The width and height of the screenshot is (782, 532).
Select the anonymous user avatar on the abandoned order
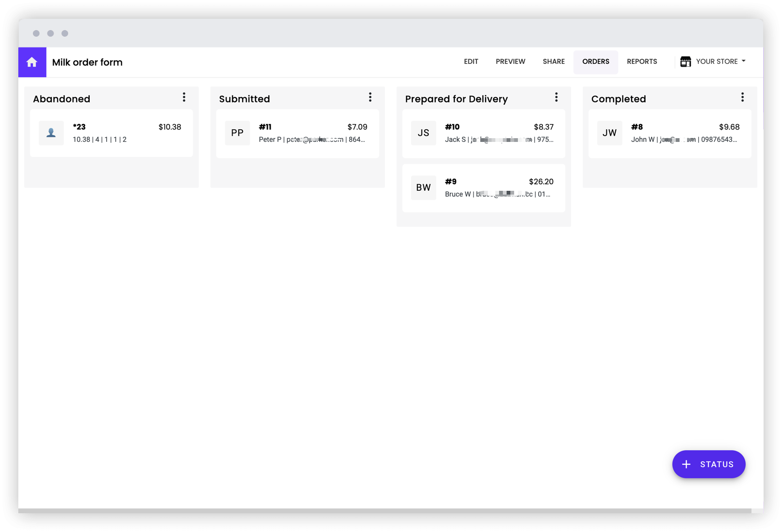coord(51,133)
